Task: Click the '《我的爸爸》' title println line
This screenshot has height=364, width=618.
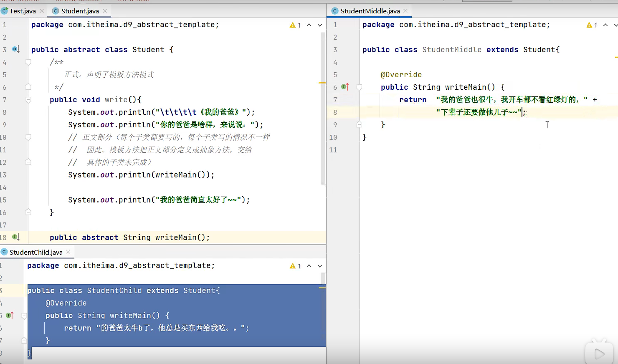Action: click(x=162, y=112)
